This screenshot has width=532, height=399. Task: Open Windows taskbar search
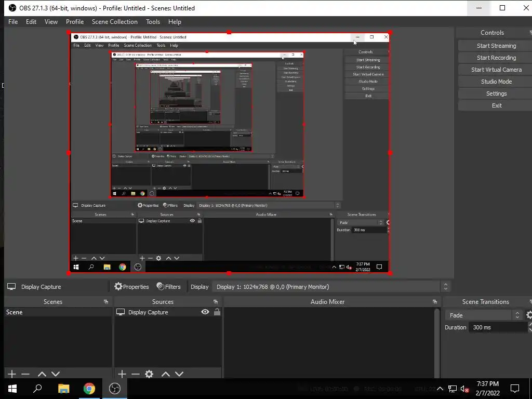point(37,389)
